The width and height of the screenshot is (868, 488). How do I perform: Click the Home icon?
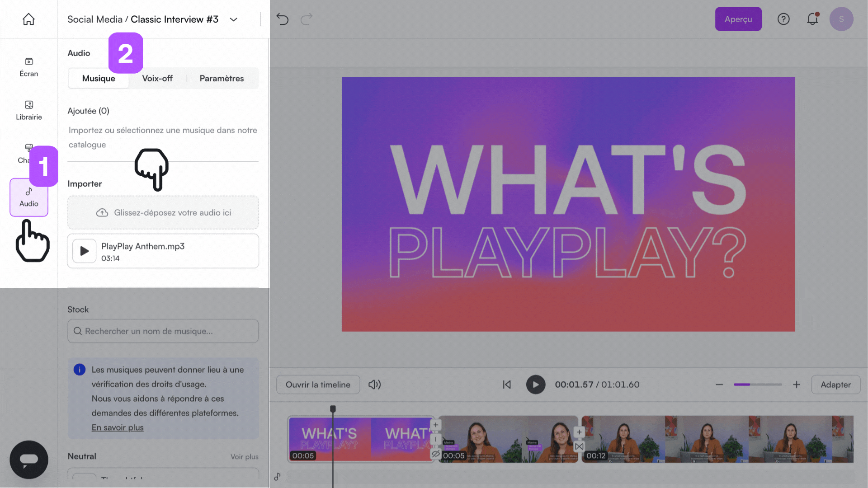point(28,19)
